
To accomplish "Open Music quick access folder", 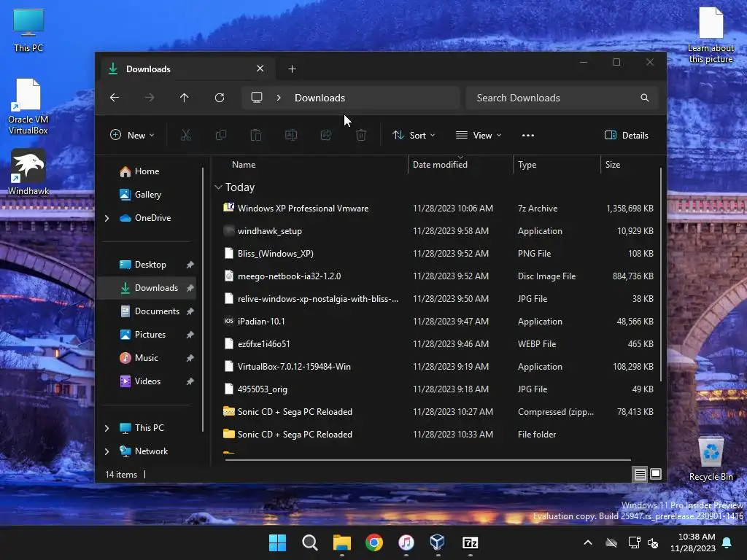I will 146,357.
